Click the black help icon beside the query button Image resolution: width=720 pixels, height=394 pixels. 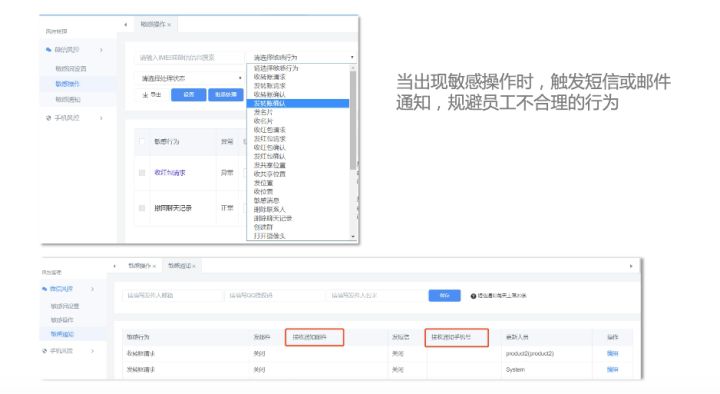(x=473, y=296)
